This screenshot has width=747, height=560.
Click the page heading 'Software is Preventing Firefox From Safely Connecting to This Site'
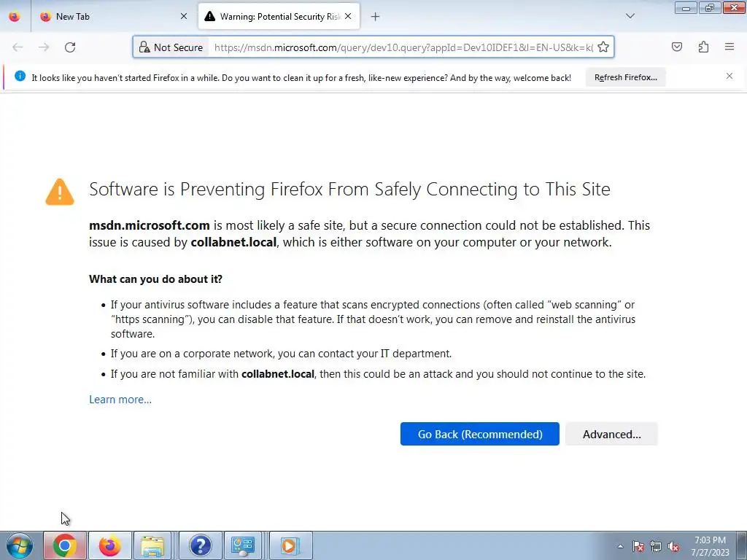(349, 189)
